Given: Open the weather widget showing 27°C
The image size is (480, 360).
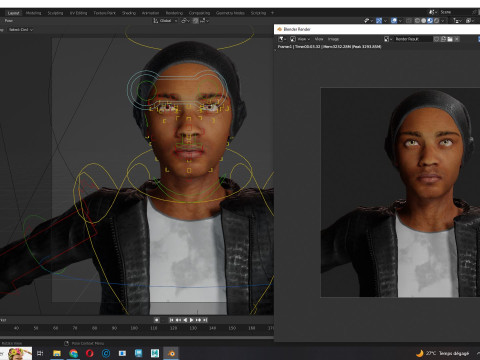Looking at the screenshot, I should [443, 353].
